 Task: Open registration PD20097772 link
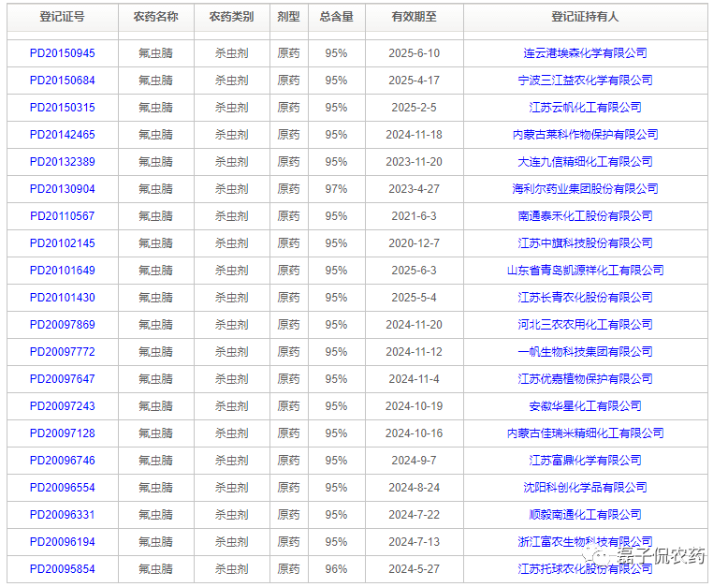tap(62, 352)
